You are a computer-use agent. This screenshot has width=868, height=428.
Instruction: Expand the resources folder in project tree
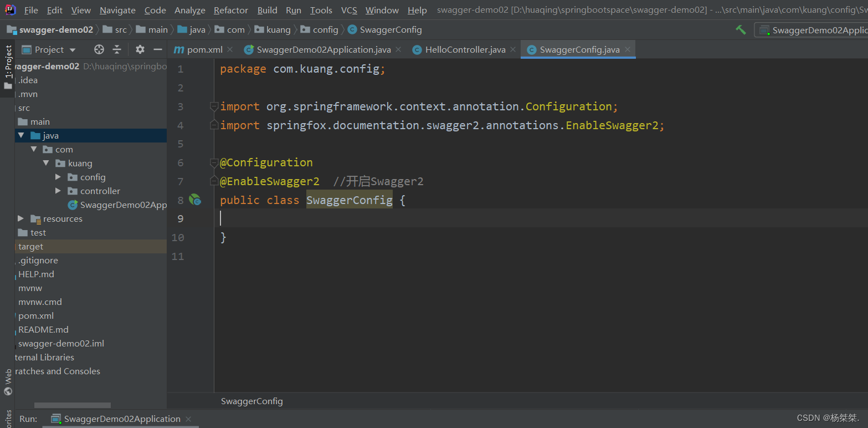point(21,218)
